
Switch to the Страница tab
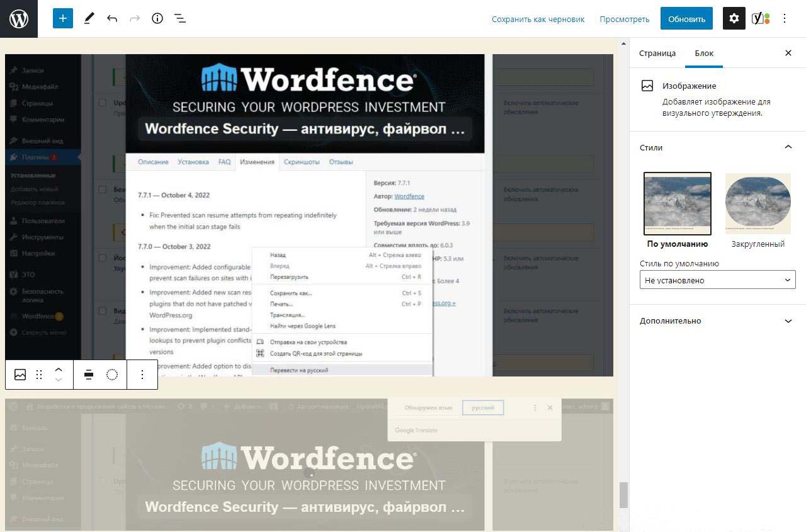point(657,54)
